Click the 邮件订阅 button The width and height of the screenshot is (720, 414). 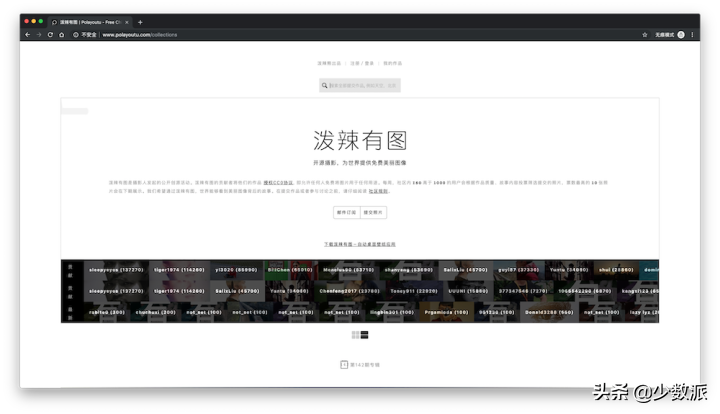(347, 213)
